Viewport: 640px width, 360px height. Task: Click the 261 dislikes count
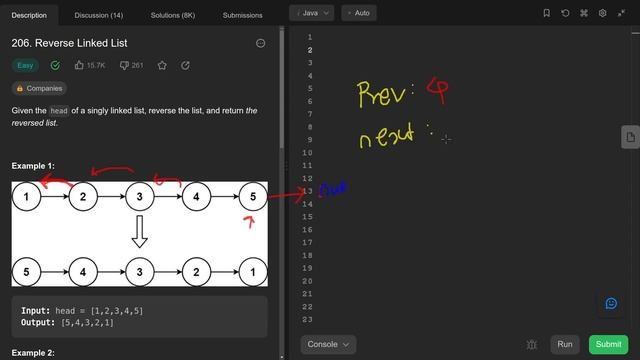(138, 65)
